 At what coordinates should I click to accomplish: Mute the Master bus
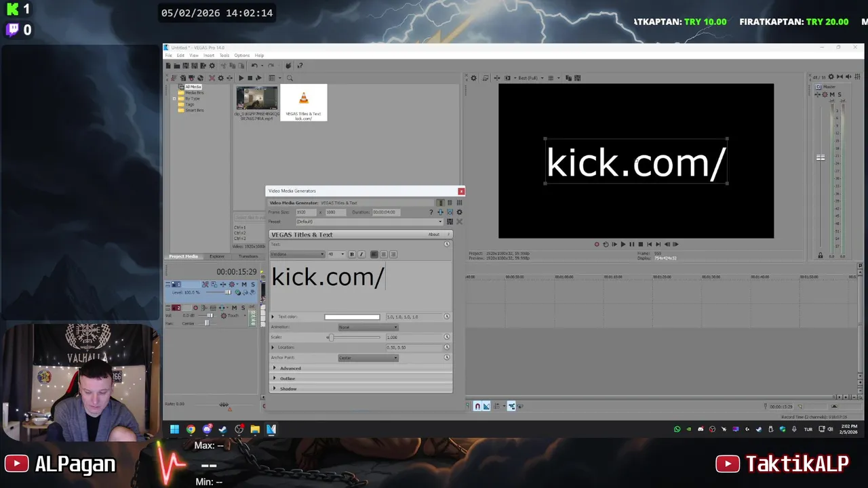click(x=832, y=94)
